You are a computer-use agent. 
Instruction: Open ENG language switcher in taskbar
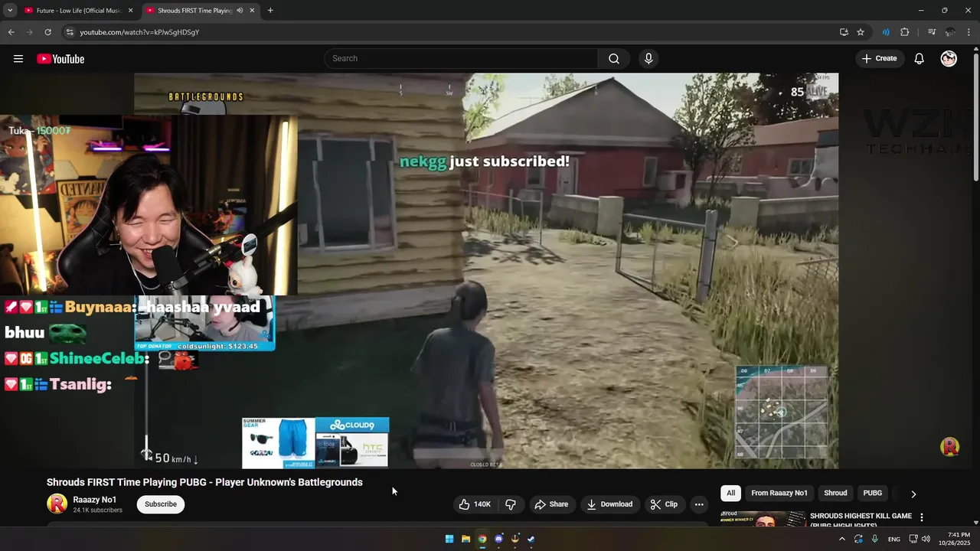(893, 540)
